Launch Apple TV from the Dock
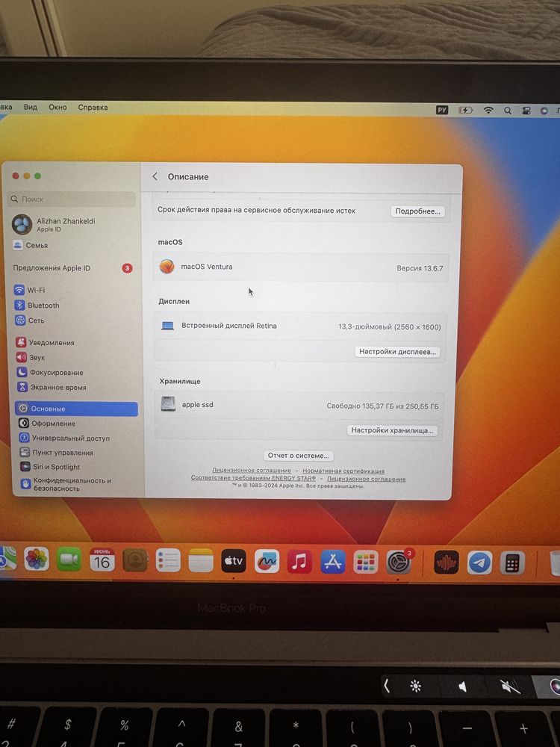 coord(234,561)
